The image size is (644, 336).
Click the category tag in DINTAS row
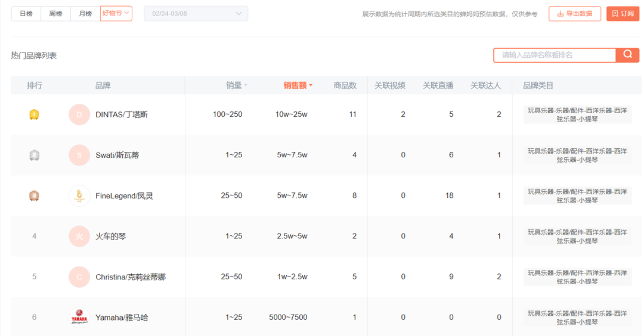coord(577,114)
